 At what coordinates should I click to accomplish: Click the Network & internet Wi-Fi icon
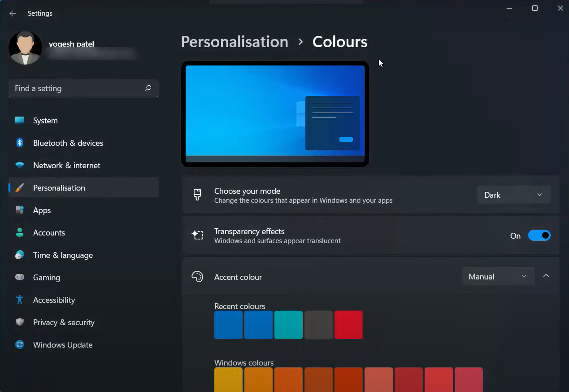(20, 165)
